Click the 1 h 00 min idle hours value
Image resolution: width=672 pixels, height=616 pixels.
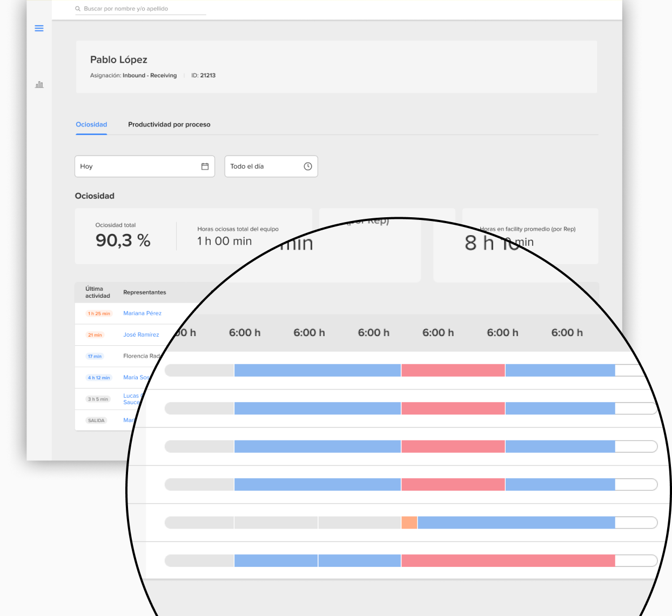(224, 241)
